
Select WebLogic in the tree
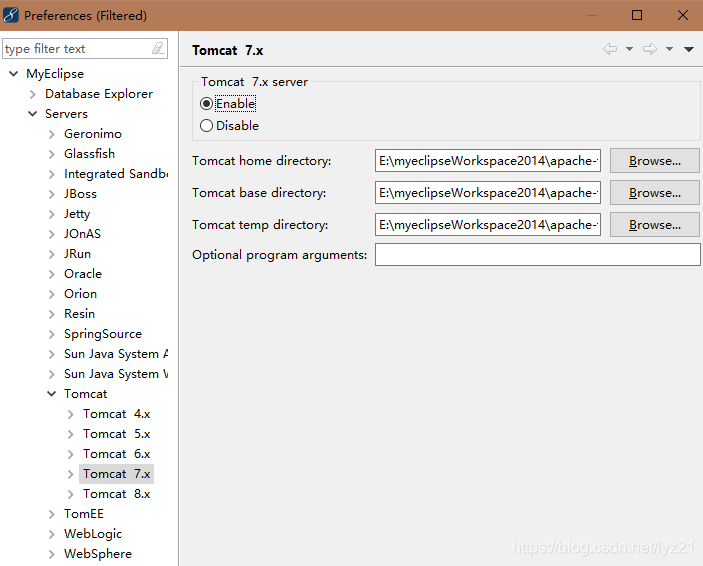coord(93,534)
